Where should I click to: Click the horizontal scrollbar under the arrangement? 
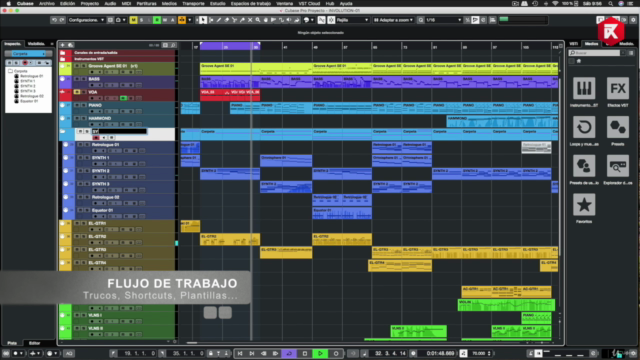[x=192, y=343]
